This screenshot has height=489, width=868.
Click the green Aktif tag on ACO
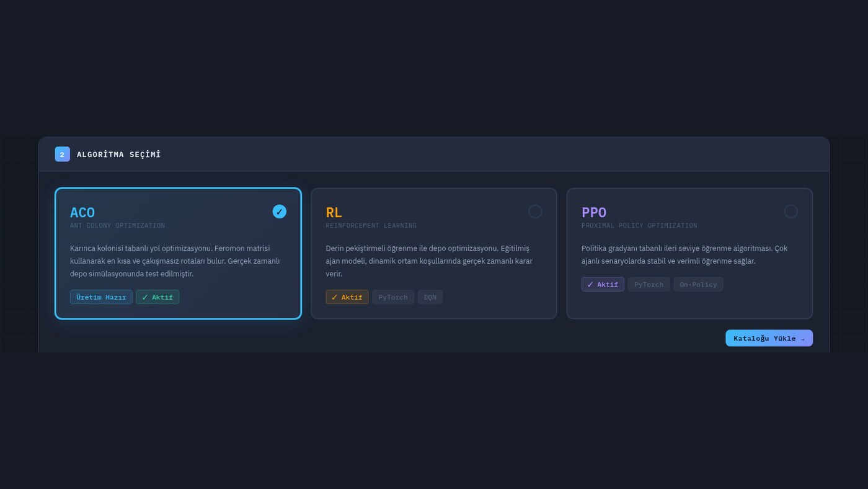157,297
